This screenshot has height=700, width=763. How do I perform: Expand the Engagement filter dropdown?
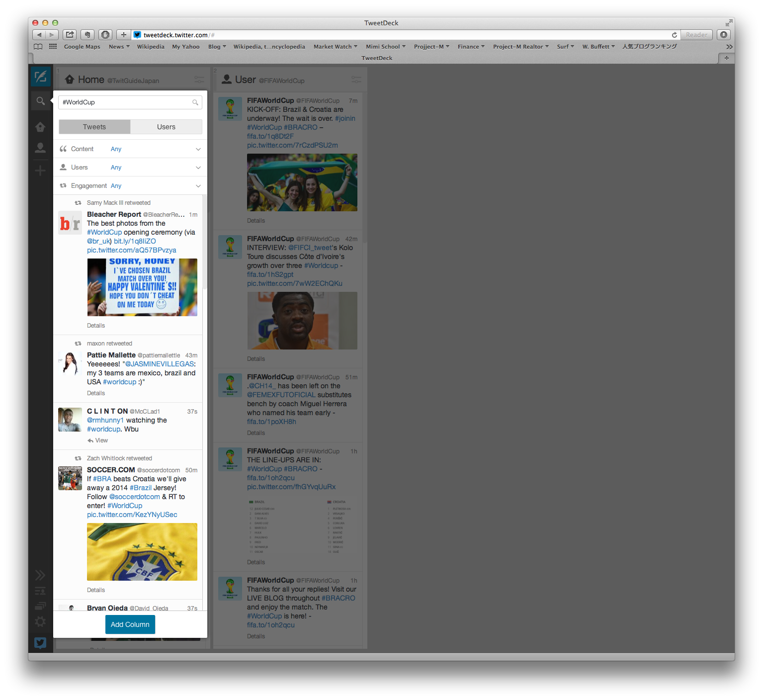click(x=130, y=186)
